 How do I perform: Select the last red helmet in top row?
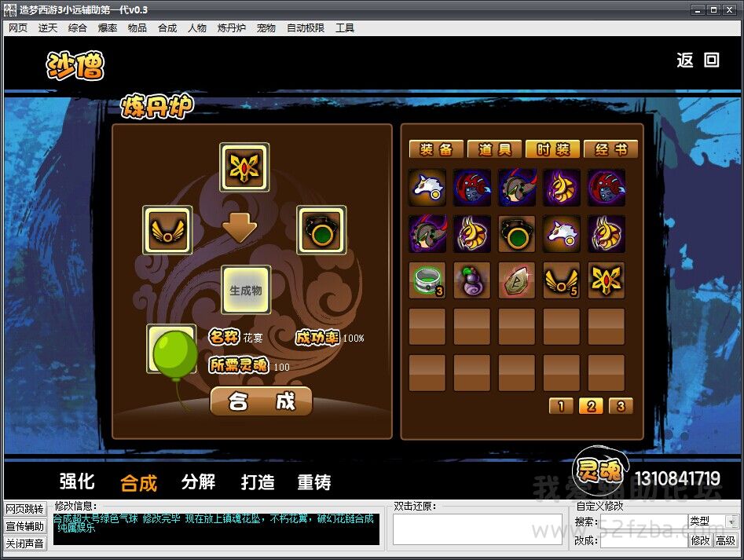tap(607, 187)
